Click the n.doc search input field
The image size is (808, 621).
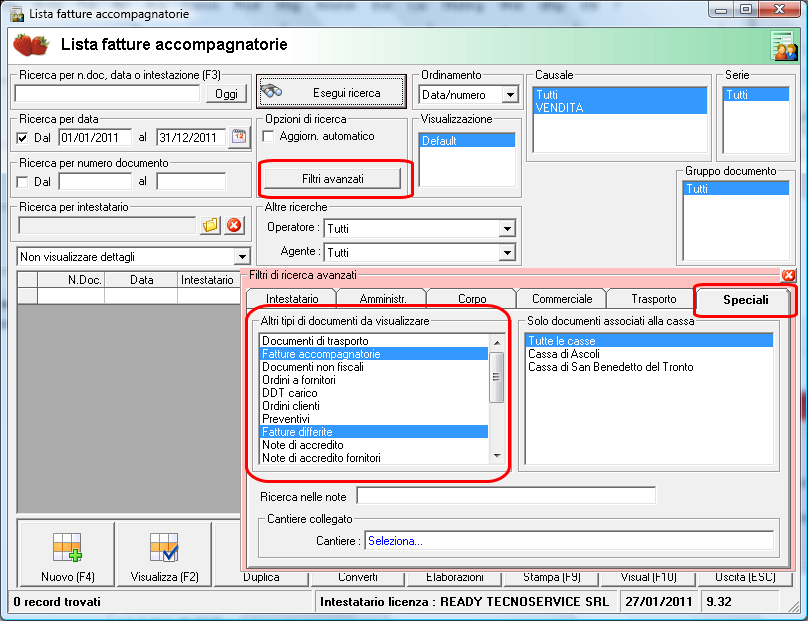pos(107,94)
